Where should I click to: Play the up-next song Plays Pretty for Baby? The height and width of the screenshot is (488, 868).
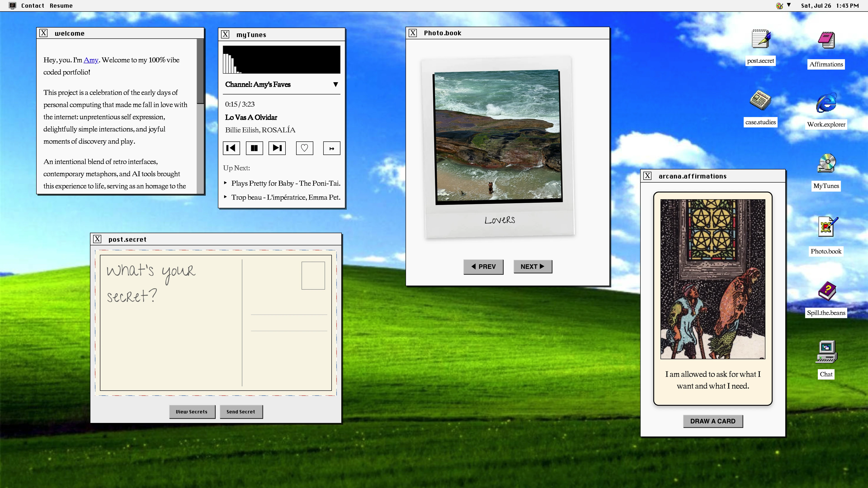coord(282,183)
